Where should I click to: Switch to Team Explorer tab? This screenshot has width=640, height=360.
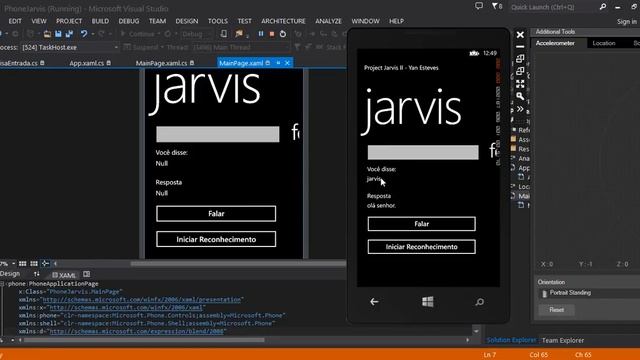(x=562, y=340)
